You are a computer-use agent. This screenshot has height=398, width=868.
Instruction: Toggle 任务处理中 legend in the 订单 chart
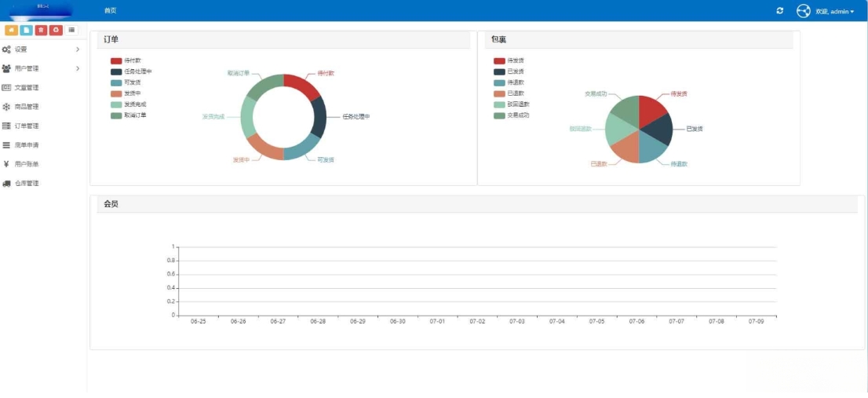pyautogui.click(x=130, y=71)
